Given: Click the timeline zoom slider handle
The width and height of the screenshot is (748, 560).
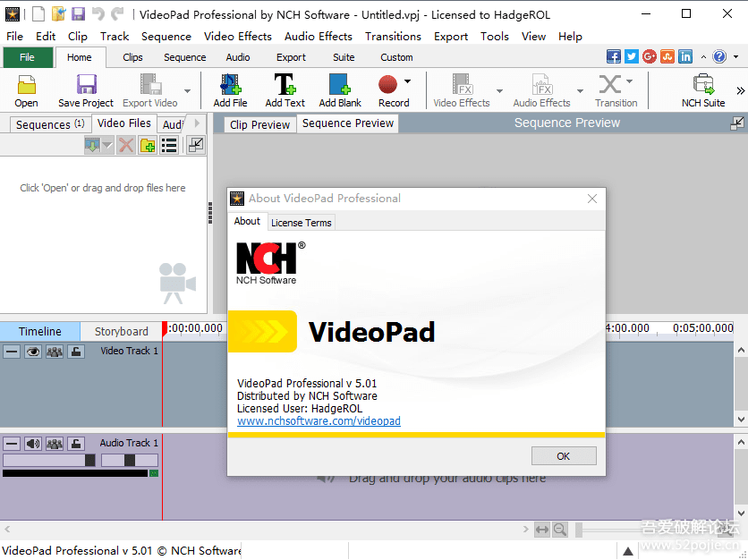Looking at the screenshot, I should coord(579,530).
